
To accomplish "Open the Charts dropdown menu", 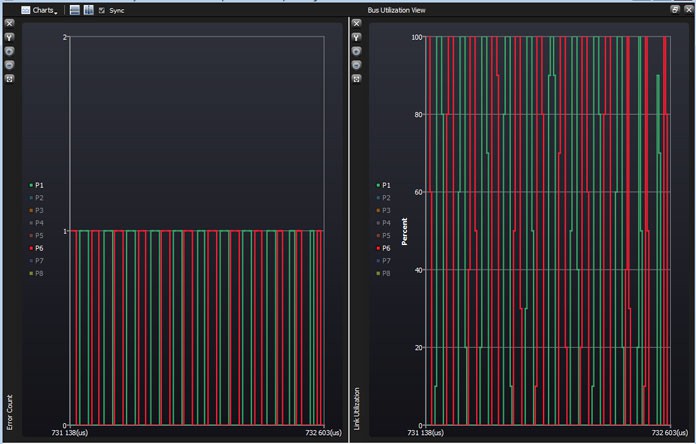I will click(40, 10).
